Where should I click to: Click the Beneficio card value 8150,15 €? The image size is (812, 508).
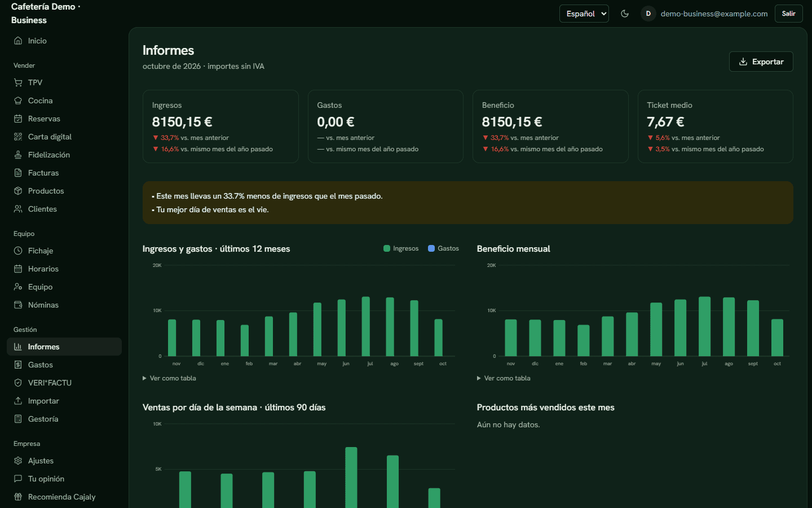[512, 122]
